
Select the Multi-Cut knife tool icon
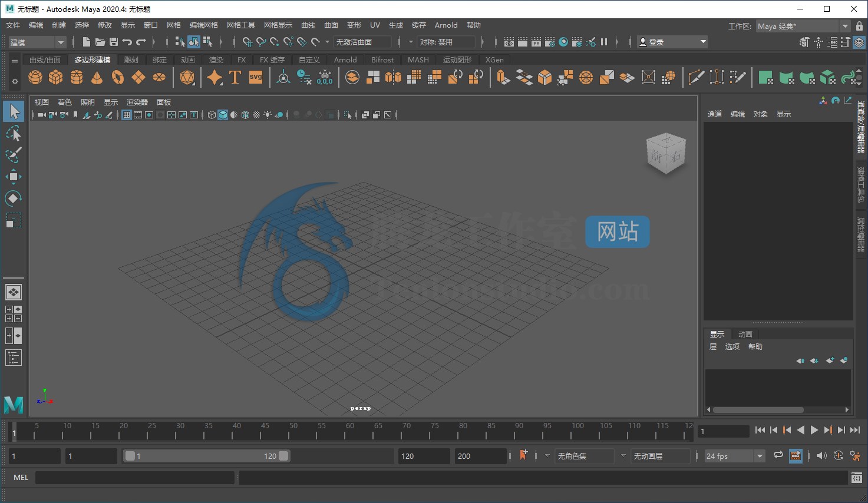pyautogui.click(x=696, y=77)
